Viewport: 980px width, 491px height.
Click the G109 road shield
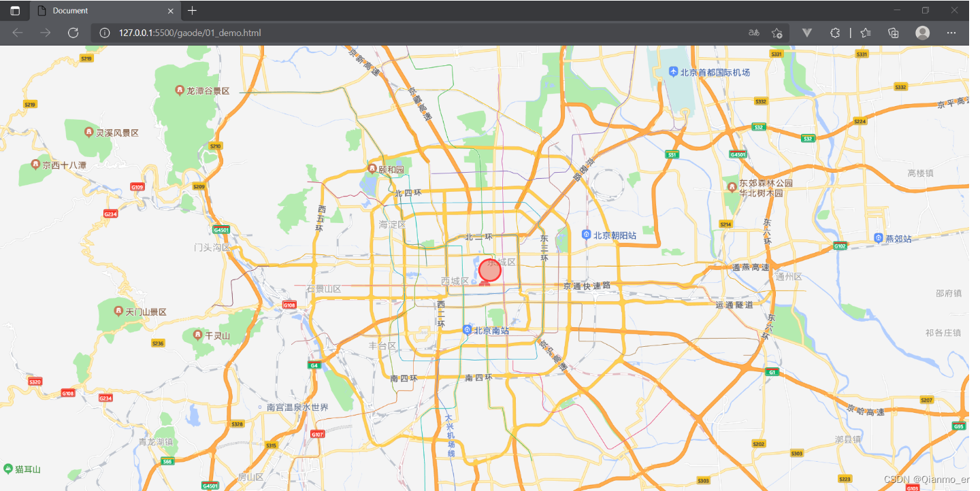point(137,186)
